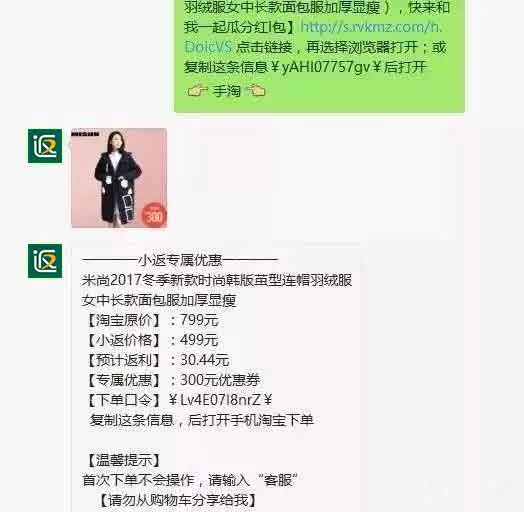
Task: Select the 预计返利 30.44元 line
Action: point(158,360)
